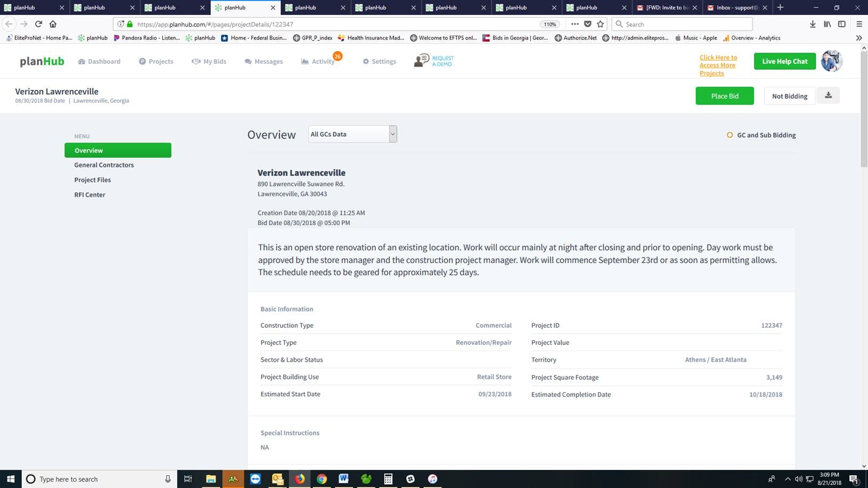Open General Contractors in the side menu
Screen dimensions: 868x488
104,165
